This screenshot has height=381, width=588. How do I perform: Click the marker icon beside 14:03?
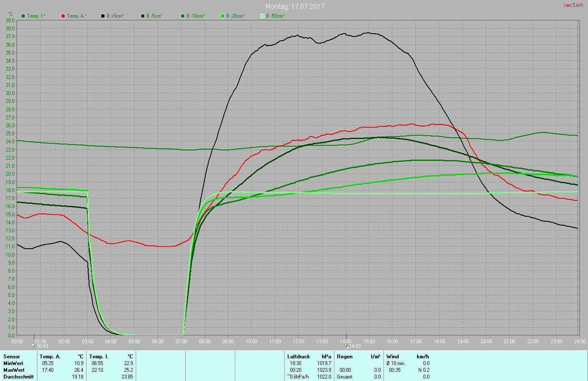347,346
